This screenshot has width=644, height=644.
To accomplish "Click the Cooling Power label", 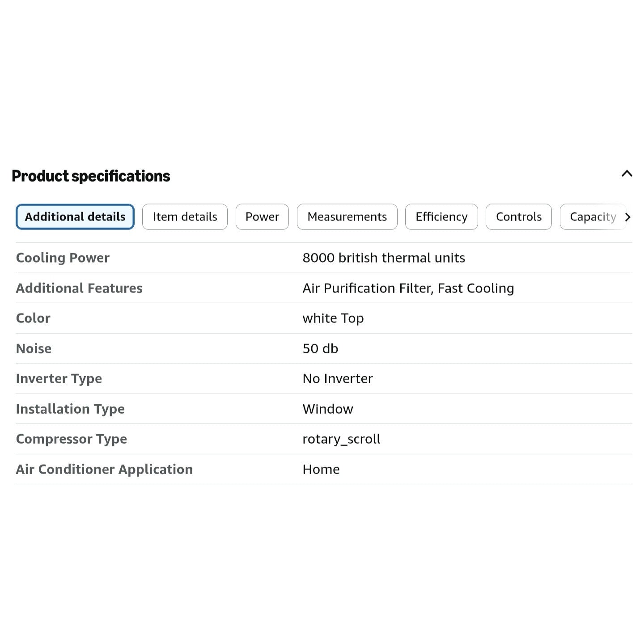I will coord(63,258).
